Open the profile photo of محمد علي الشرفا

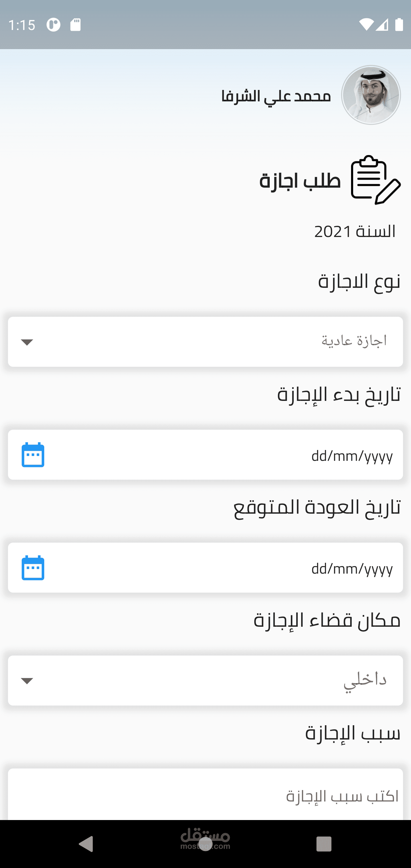coord(371,95)
